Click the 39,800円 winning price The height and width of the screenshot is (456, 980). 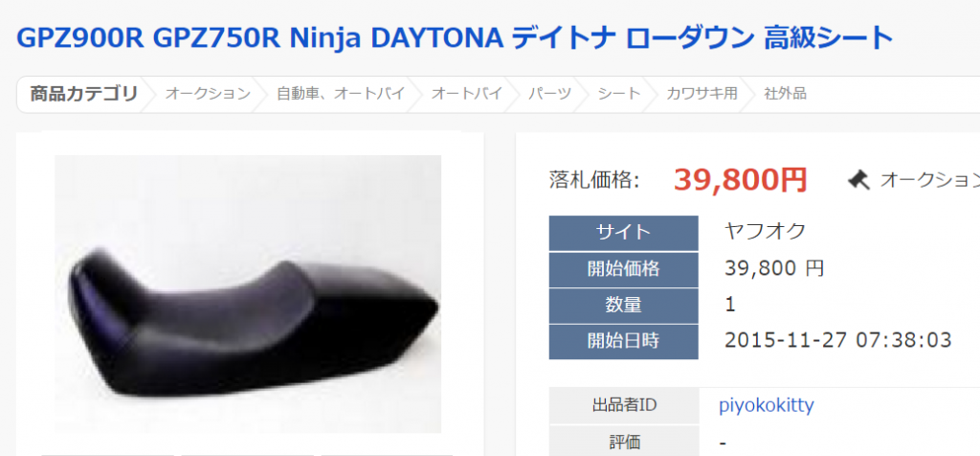[741, 180]
